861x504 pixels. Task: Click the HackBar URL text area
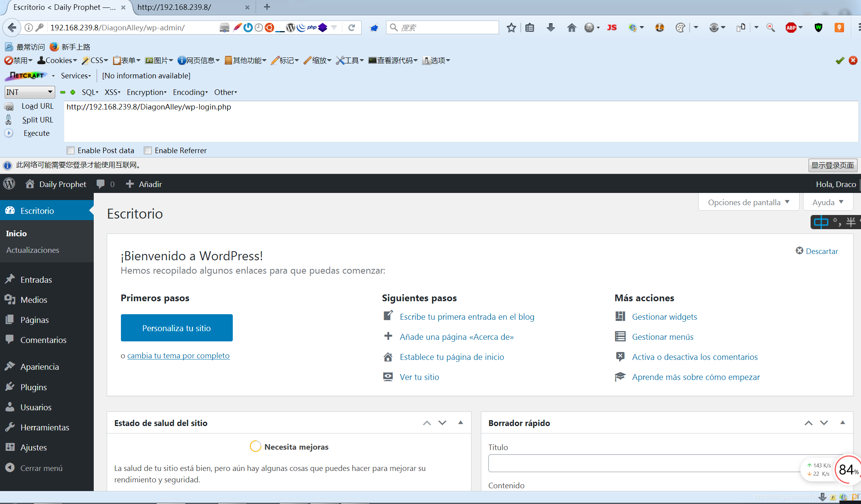coord(461,121)
